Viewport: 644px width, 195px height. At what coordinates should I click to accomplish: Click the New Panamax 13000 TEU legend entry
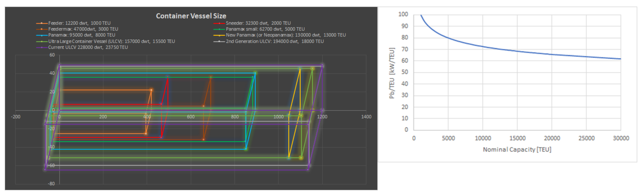pyautogui.click(x=285, y=35)
